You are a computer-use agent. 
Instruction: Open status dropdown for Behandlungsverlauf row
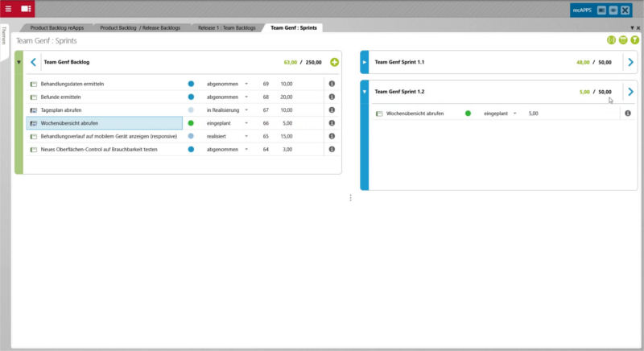point(246,137)
